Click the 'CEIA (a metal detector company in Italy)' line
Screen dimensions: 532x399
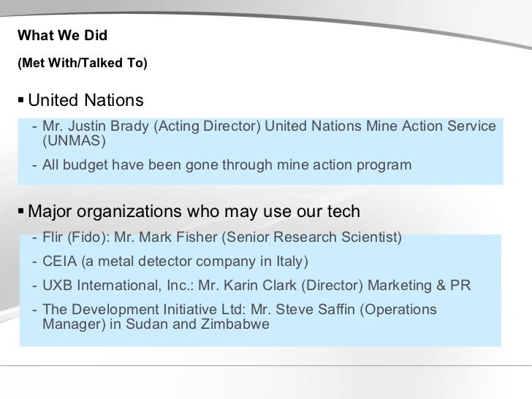pyautogui.click(x=175, y=262)
